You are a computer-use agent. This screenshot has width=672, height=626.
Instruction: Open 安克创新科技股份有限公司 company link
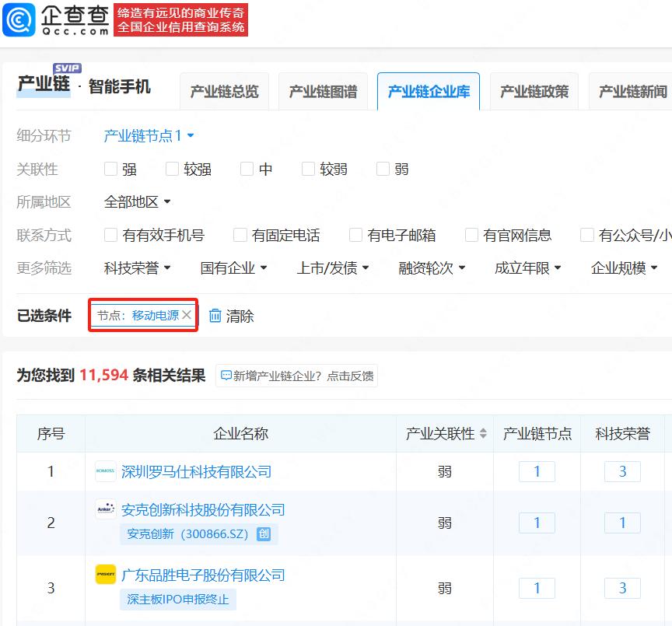pos(203,509)
